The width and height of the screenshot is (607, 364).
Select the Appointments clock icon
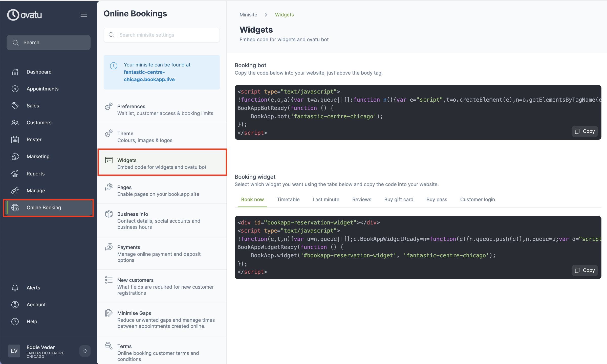click(15, 89)
